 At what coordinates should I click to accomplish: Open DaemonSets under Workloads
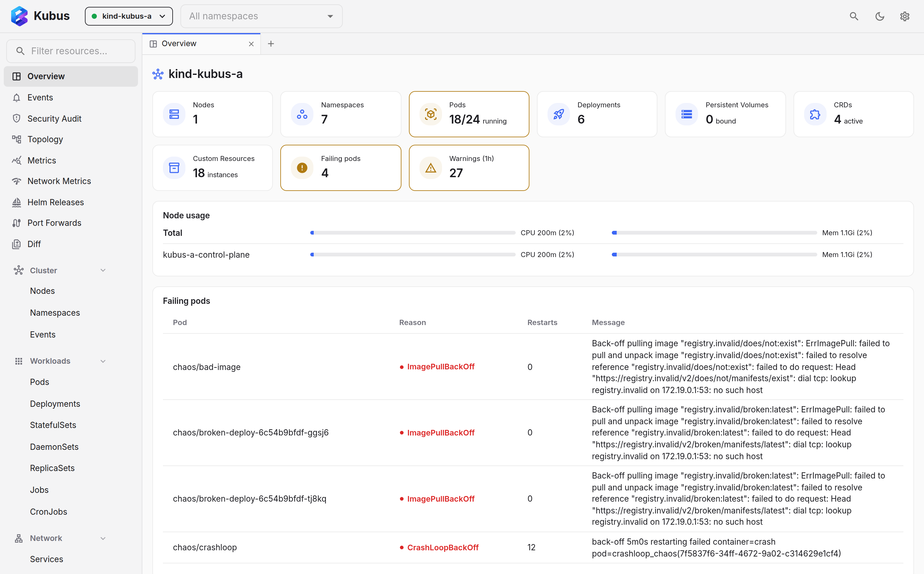point(54,447)
